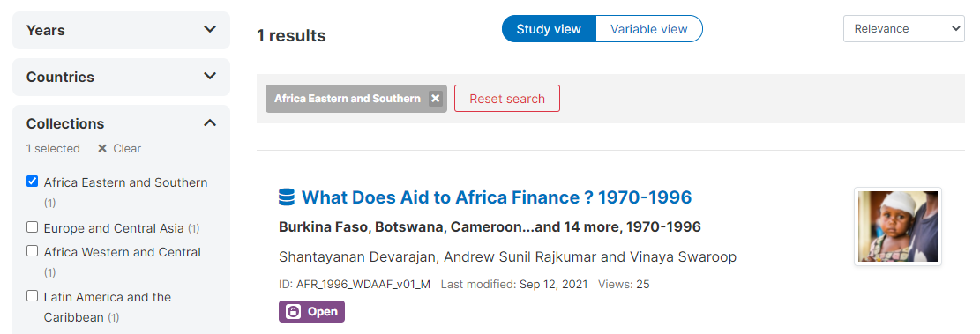Expand the Years filter panel
The height and width of the screenshot is (334, 980).
(x=121, y=30)
